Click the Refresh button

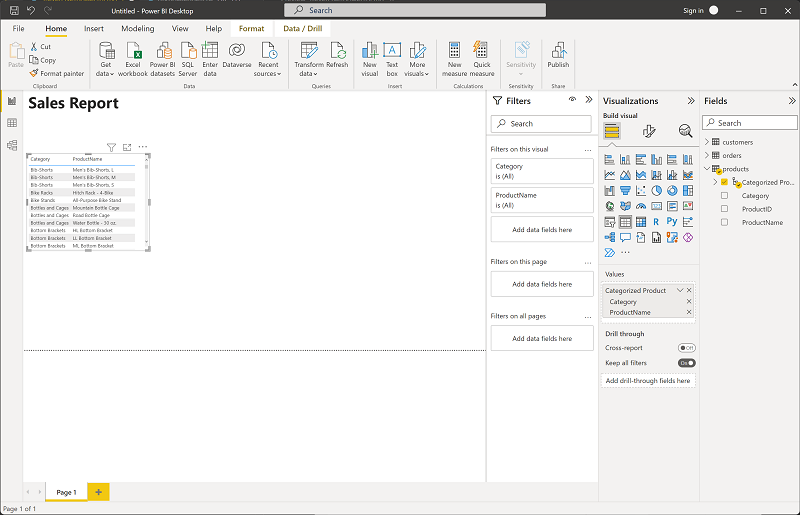pos(337,55)
